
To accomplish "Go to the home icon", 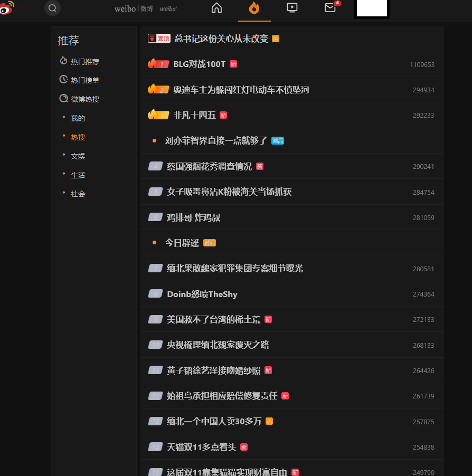I will [x=216, y=8].
